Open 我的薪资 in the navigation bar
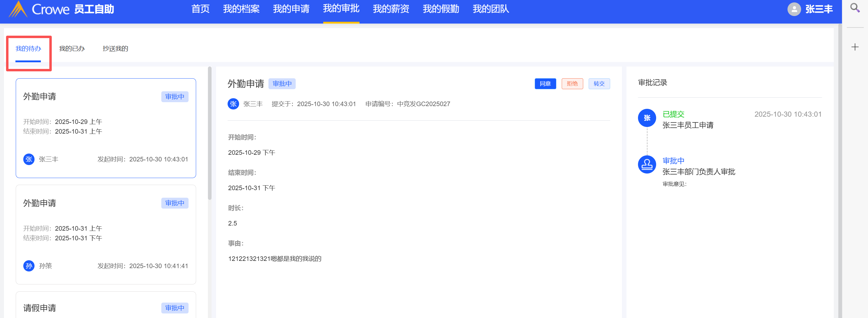The height and width of the screenshot is (318, 868). [x=391, y=9]
